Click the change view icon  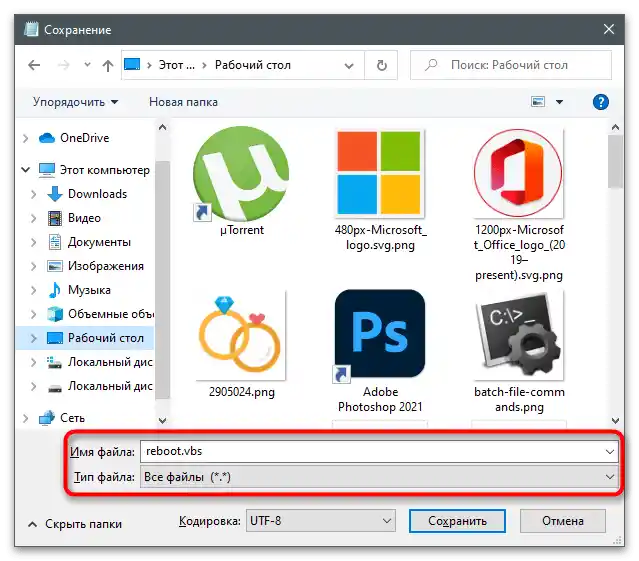pyautogui.click(x=538, y=102)
